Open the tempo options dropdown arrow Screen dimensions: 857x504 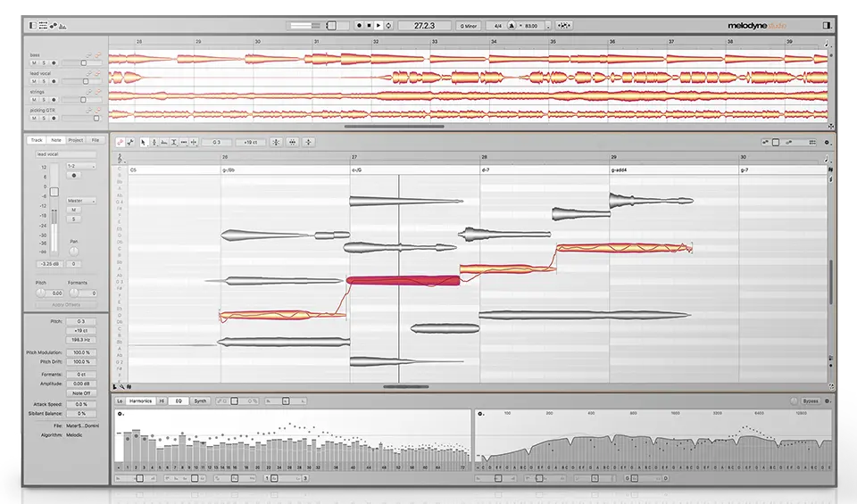[x=548, y=26]
